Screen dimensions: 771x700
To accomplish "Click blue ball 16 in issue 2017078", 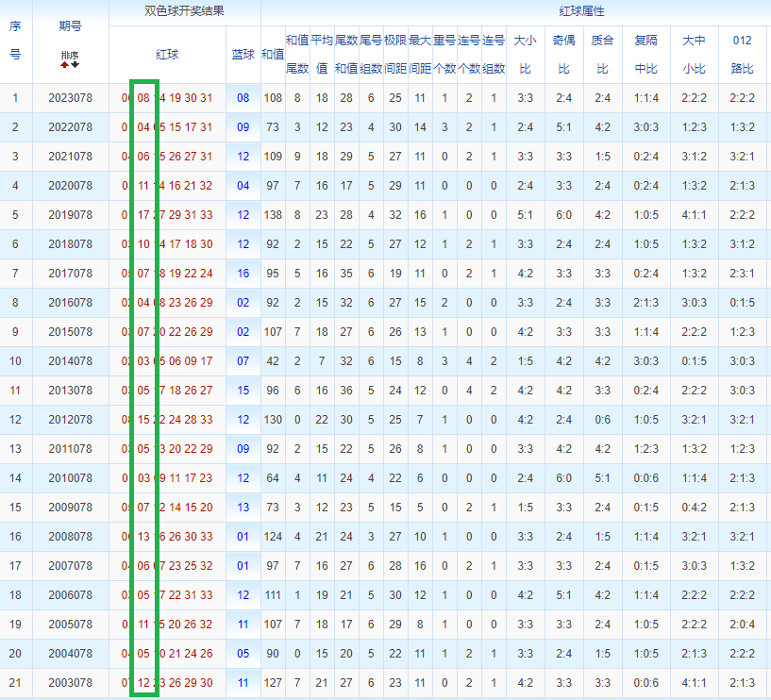I will (243, 274).
